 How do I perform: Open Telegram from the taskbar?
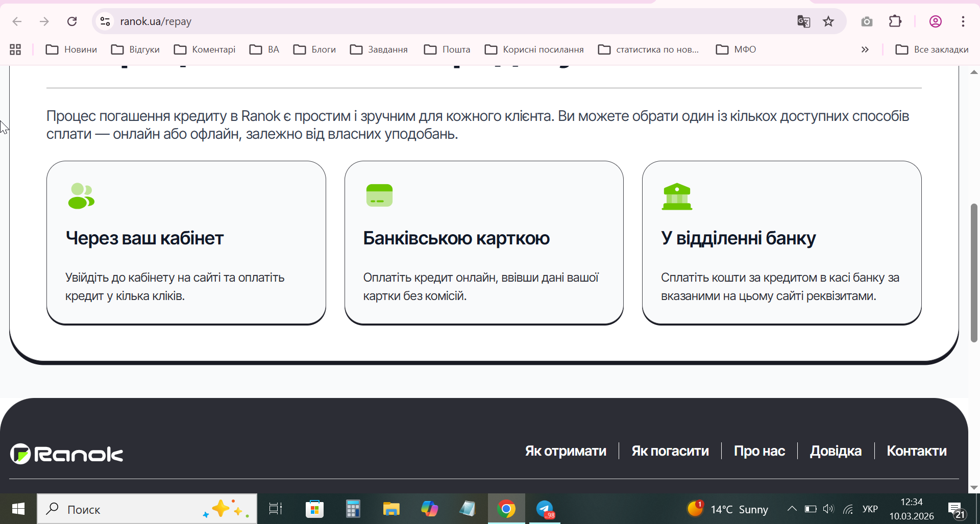(x=545, y=509)
